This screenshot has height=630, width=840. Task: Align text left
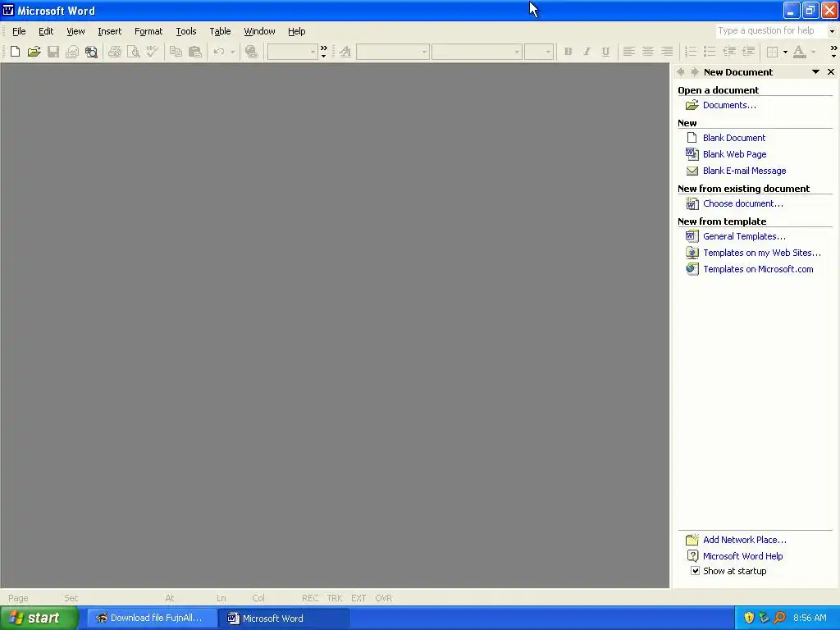629,52
